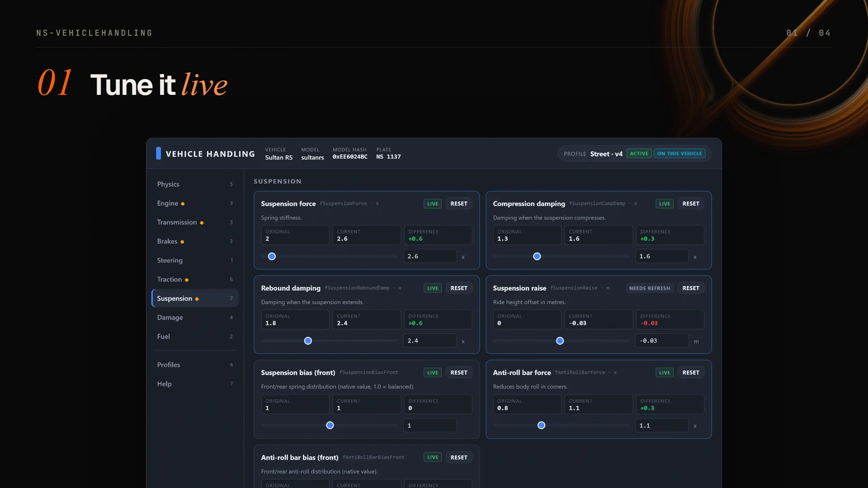Reset Suspension raise value
This screenshot has width=868, height=488.
pyautogui.click(x=691, y=288)
